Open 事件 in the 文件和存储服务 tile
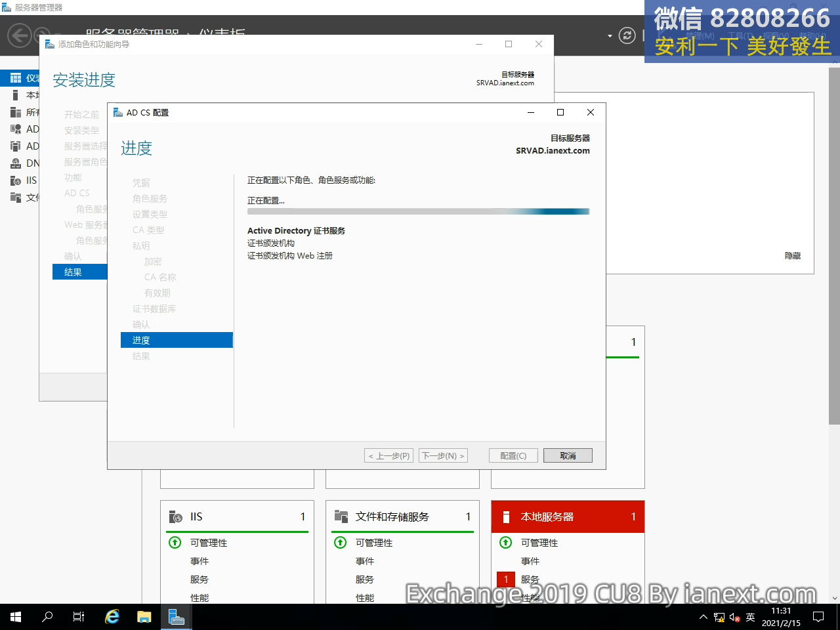 pyautogui.click(x=365, y=561)
